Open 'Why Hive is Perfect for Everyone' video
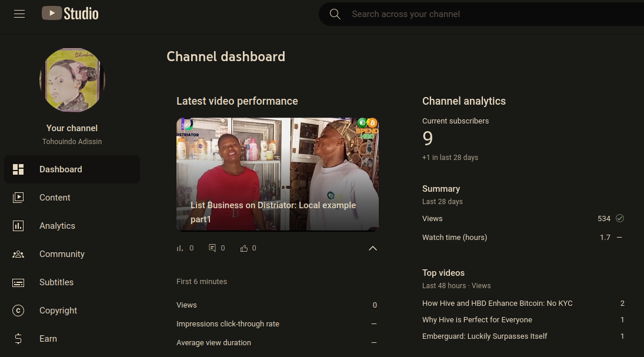Viewport: 644px width, 357px height. click(477, 319)
